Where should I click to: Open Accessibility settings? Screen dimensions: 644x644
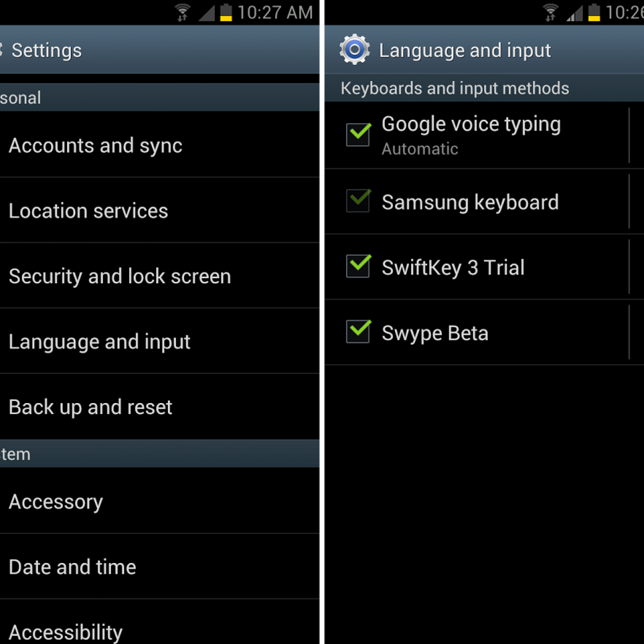point(159,623)
